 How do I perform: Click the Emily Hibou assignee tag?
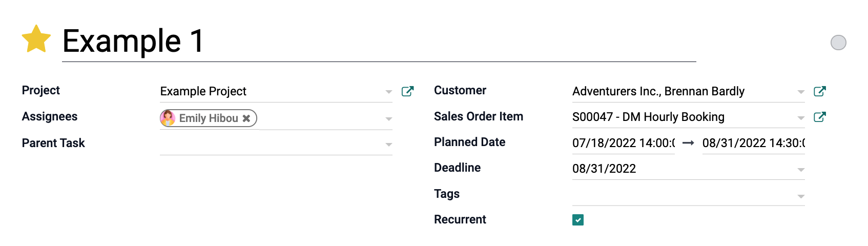click(x=209, y=118)
